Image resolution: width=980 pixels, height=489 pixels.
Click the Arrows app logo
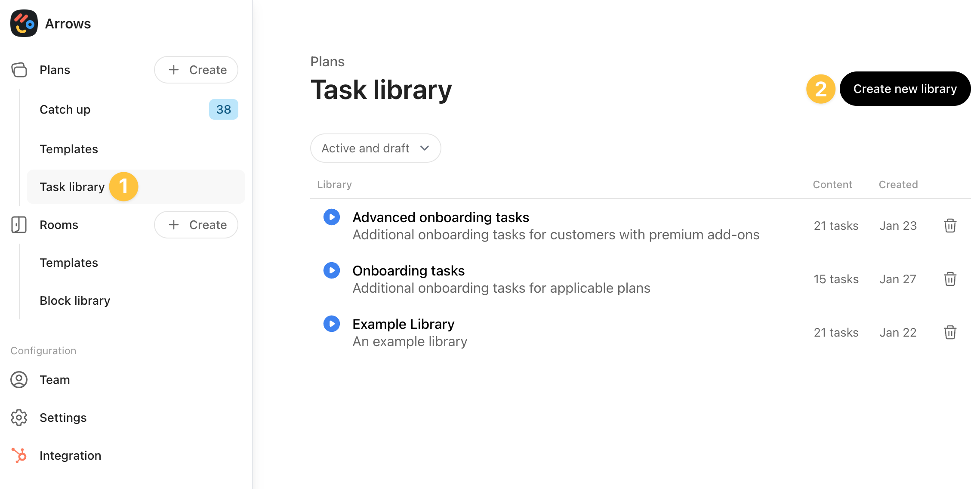[24, 23]
